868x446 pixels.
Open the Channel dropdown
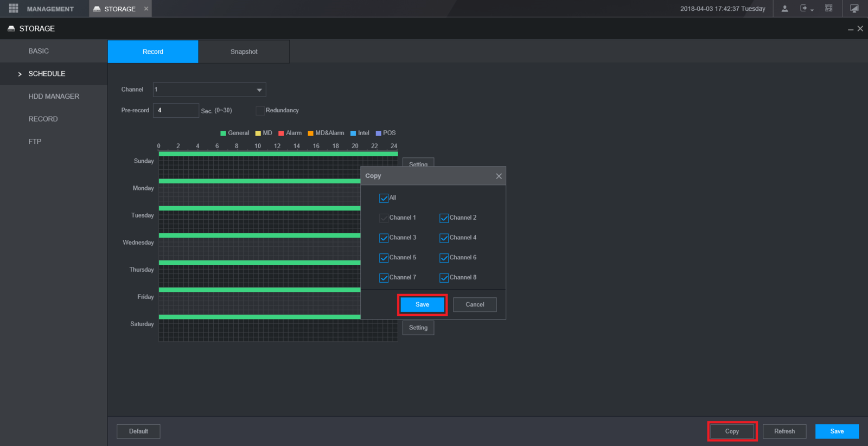[x=209, y=90]
